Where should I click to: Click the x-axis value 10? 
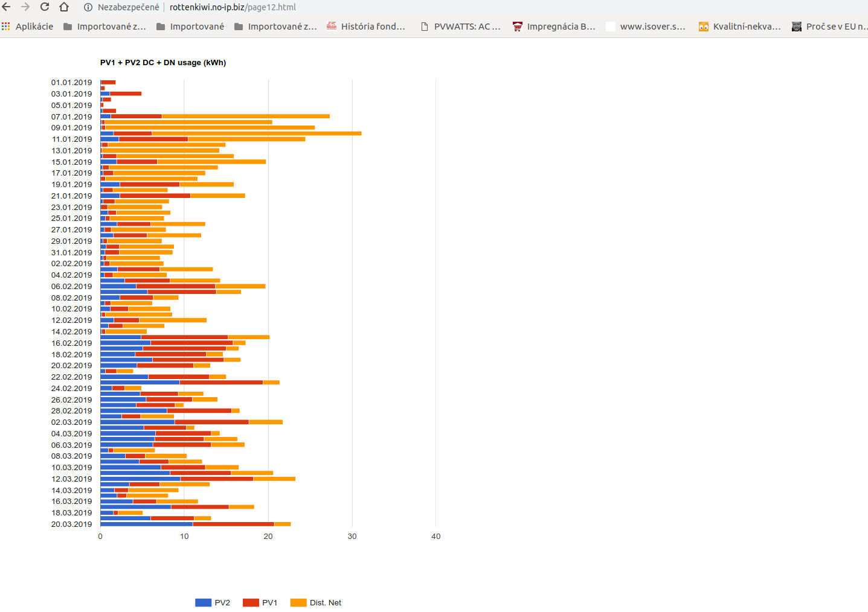[184, 537]
